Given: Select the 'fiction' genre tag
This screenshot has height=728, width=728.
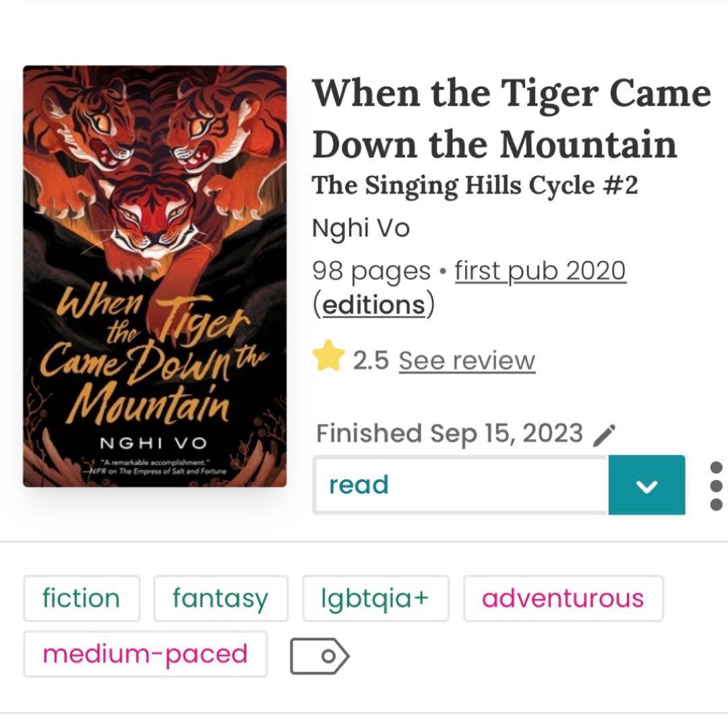Looking at the screenshot, I should pyautogui.click(x=82, y=598).
